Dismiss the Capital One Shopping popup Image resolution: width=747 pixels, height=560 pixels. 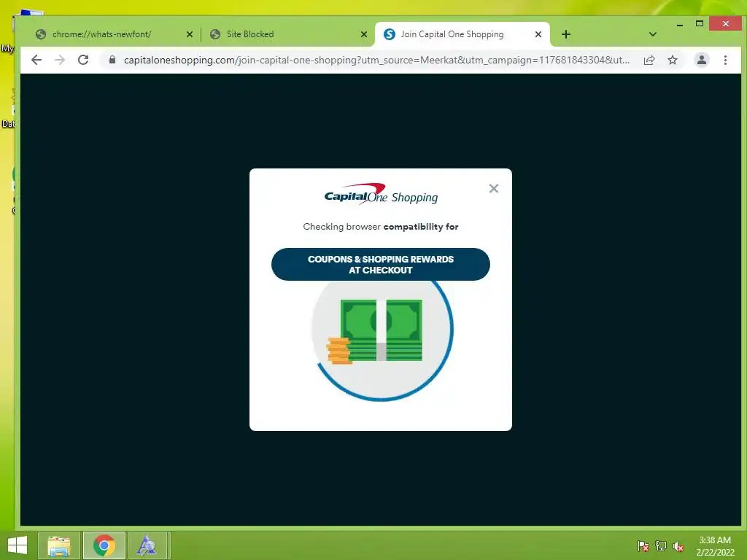pos(494,189)
